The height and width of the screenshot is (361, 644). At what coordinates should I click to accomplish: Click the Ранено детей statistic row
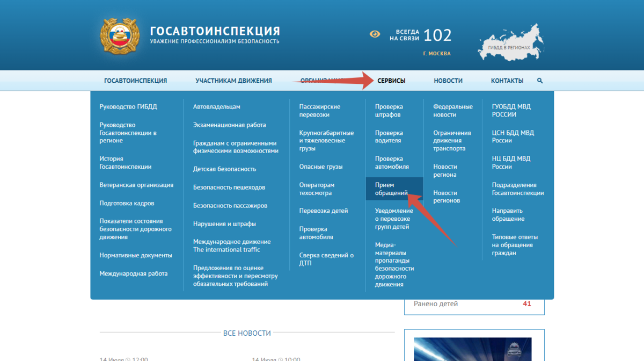click(x=474, y=304)
